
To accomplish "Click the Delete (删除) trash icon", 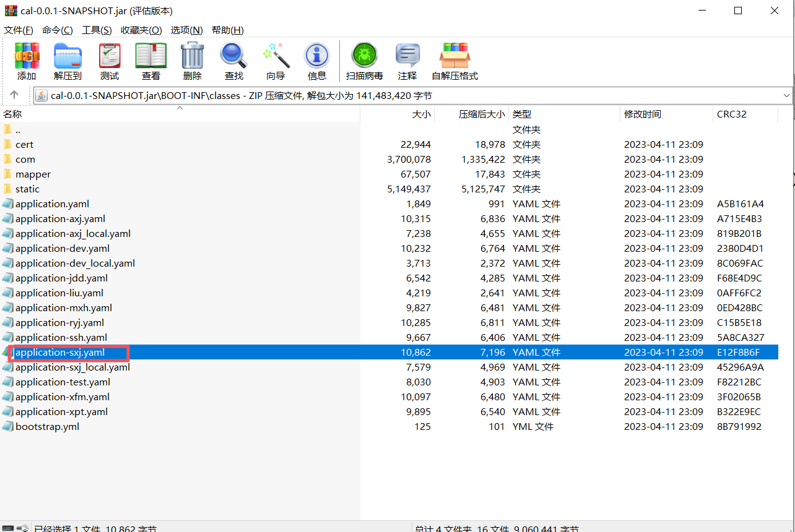I will (x=193, y=56).
